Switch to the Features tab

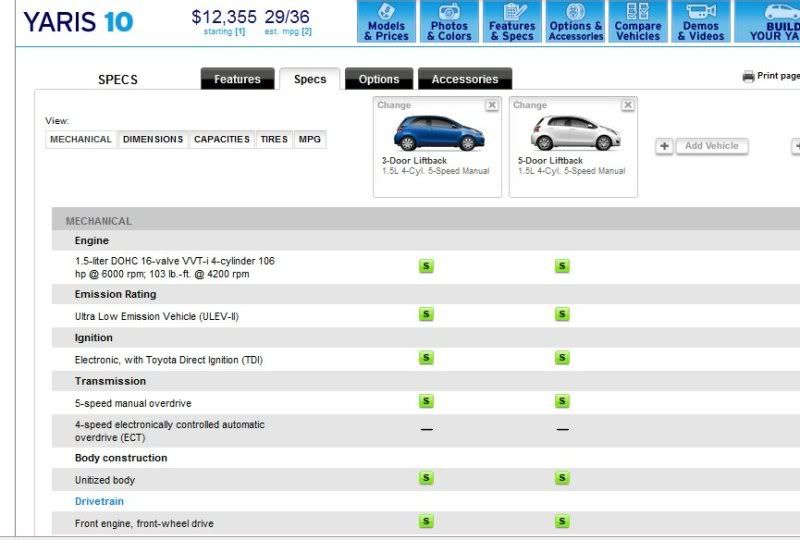pyautogui.click(x=237, y=79)
